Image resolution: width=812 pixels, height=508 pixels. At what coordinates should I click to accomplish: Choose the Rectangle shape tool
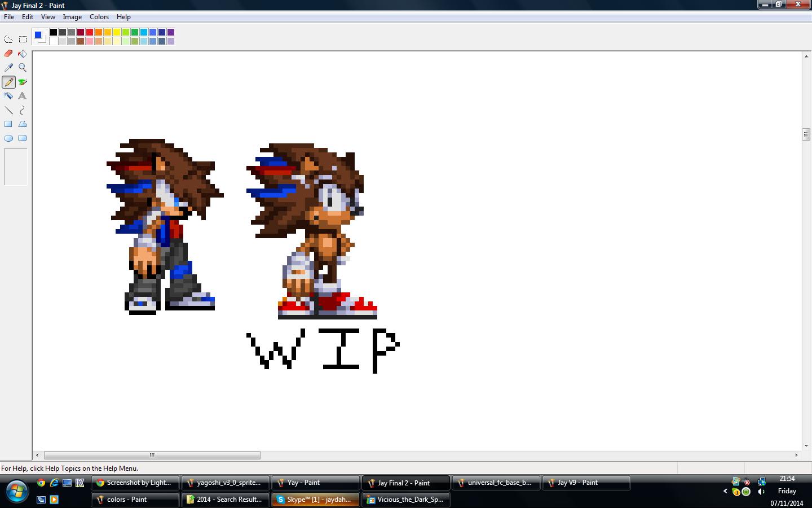click(8, 124)
